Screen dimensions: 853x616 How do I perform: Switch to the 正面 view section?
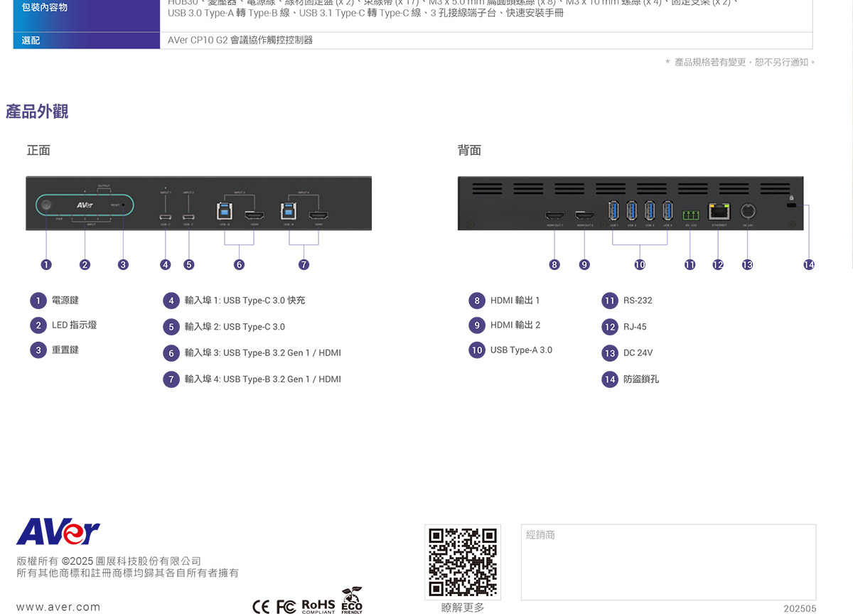pyautogui.click(x=38, y=150)
